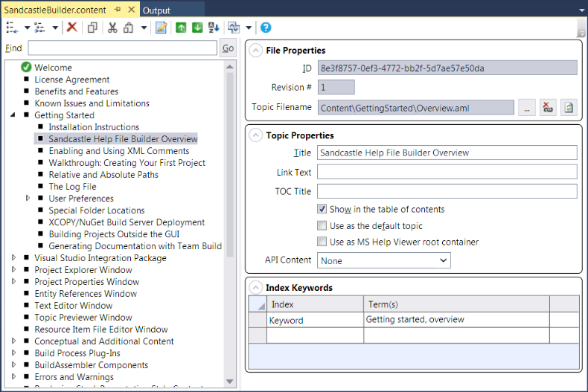Click the TOC Title field

click(447, 191)
